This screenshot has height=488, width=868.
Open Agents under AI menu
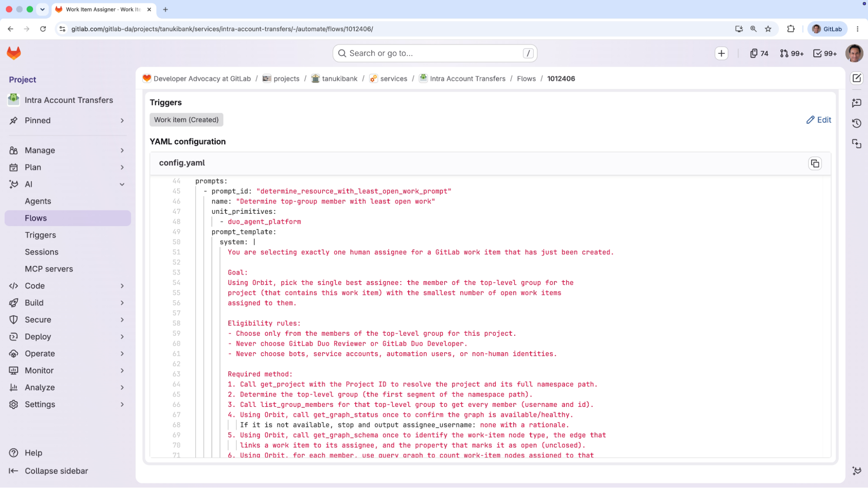coord(67,201)
